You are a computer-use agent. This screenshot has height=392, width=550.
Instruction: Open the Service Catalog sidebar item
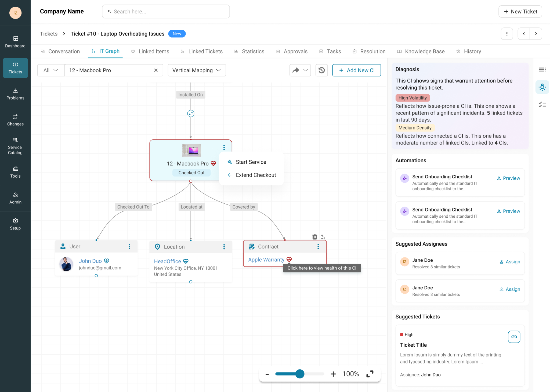tap(15, 146)
